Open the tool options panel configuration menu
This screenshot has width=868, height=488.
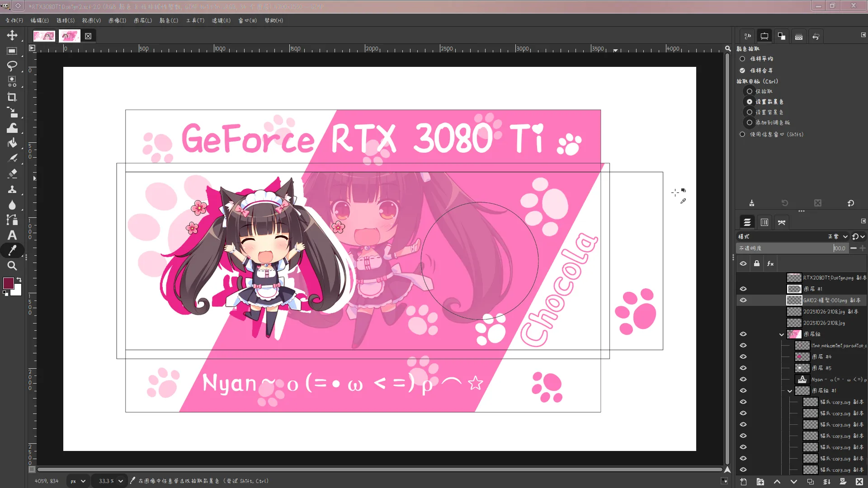(x=863, y=35)
